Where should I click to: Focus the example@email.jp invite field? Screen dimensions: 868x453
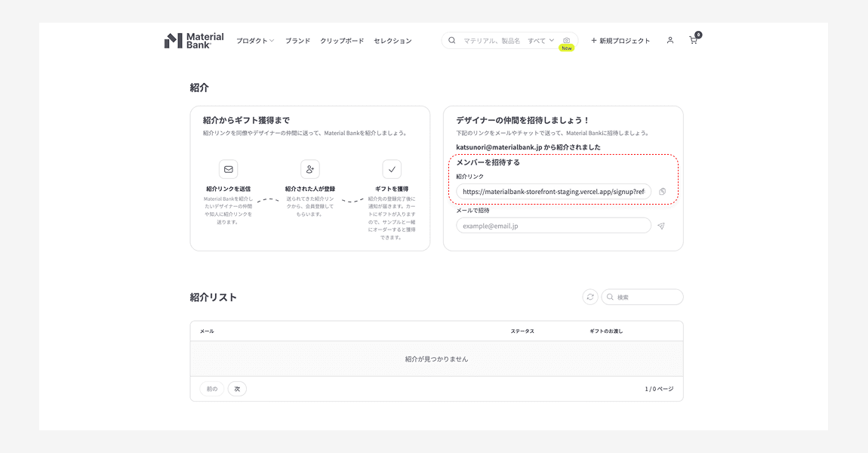tap(553, 226)
